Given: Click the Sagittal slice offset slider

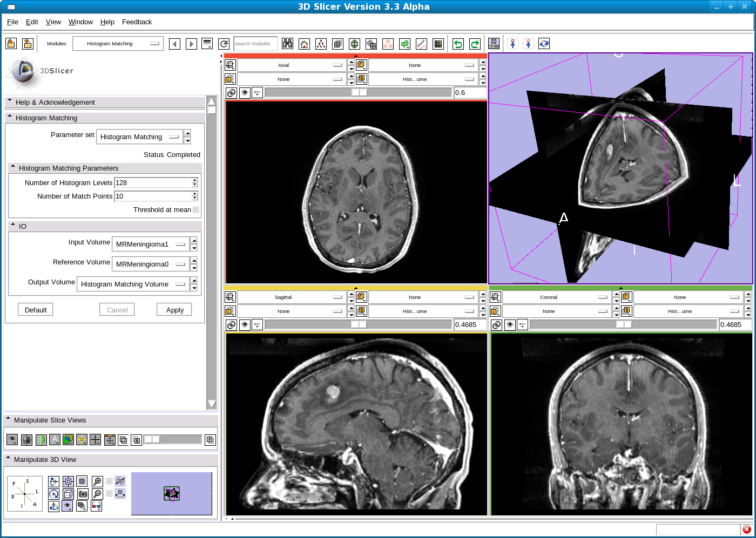Looking at the screenshot, I should [359, 325].
